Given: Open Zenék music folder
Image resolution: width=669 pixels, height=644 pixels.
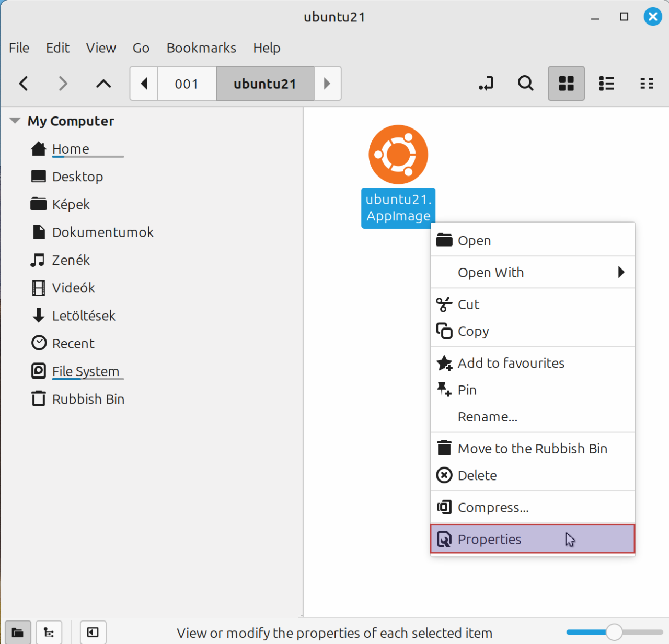Looking at the screenshot, I should (71, 260).
